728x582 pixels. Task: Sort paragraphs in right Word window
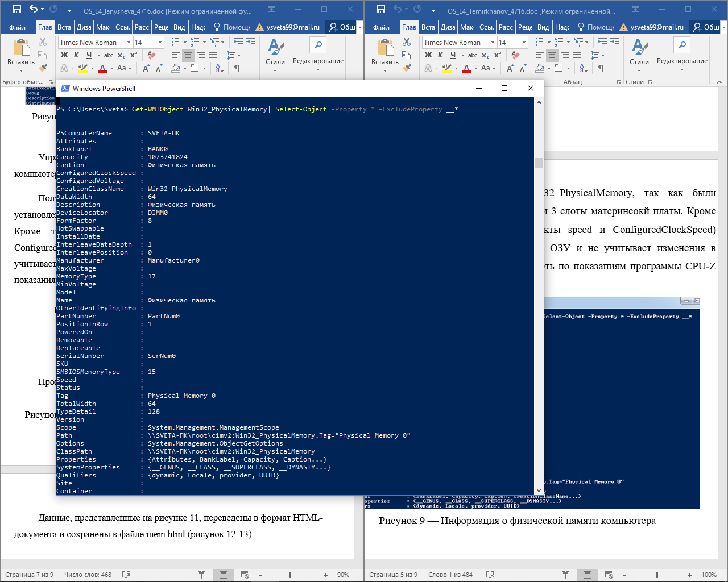coord(584,68)
